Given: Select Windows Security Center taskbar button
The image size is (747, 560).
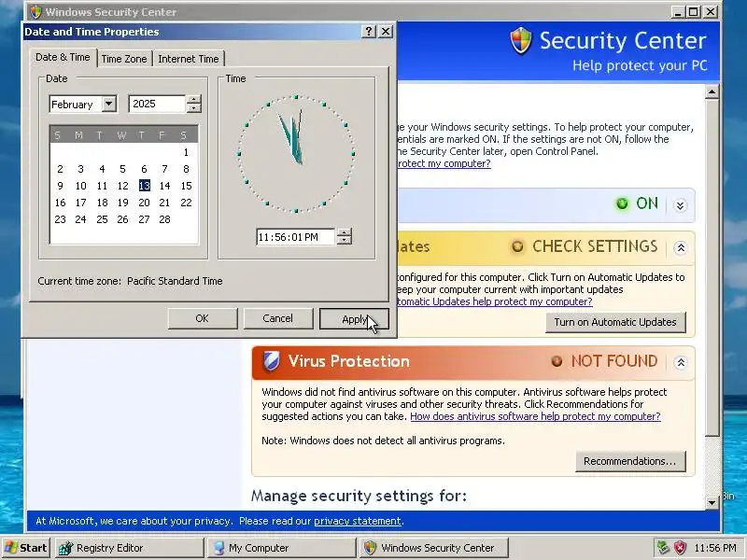Looking at the screenshot, I should 434,548.
